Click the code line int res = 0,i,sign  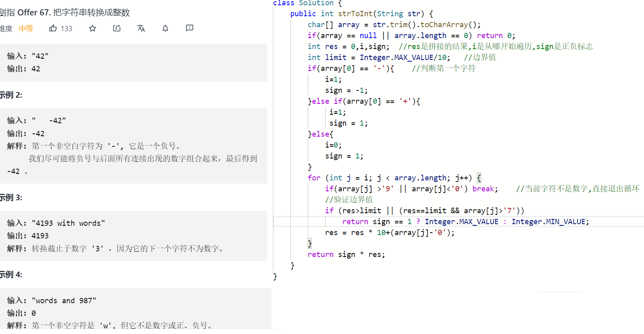(348, 47)
